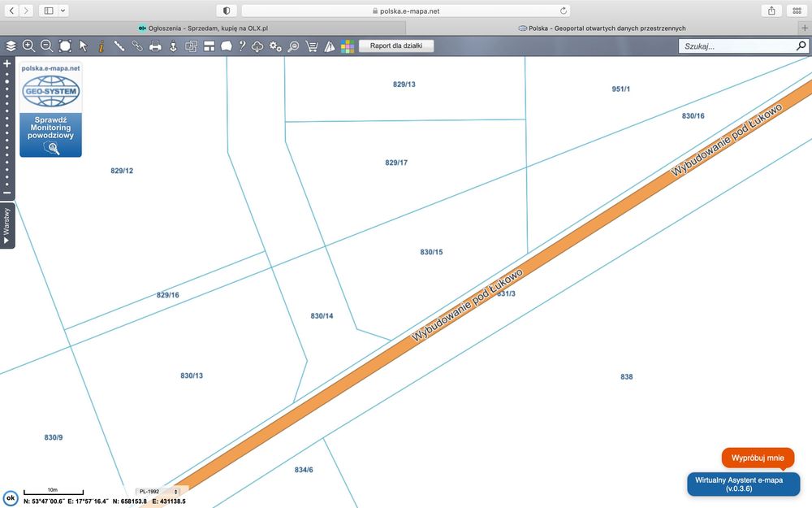
Task: Click the privacy shield icon
Action: [x=227, y=11]
